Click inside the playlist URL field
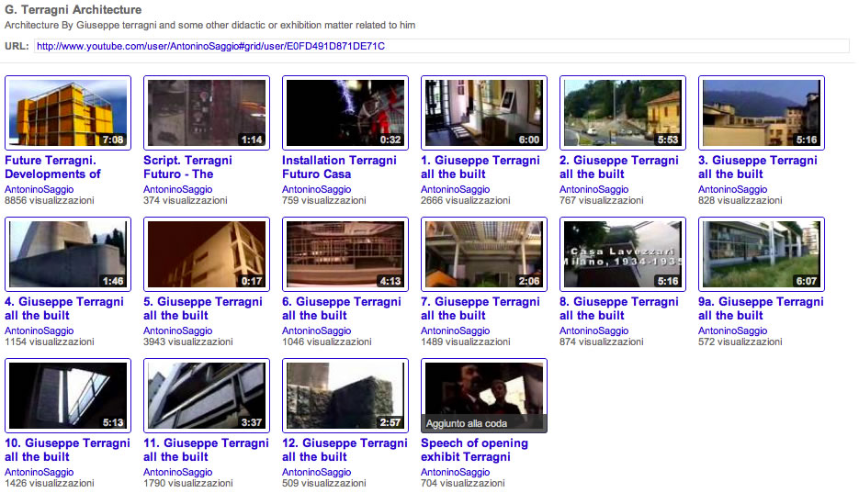The image size is (859, 504). 441,46
